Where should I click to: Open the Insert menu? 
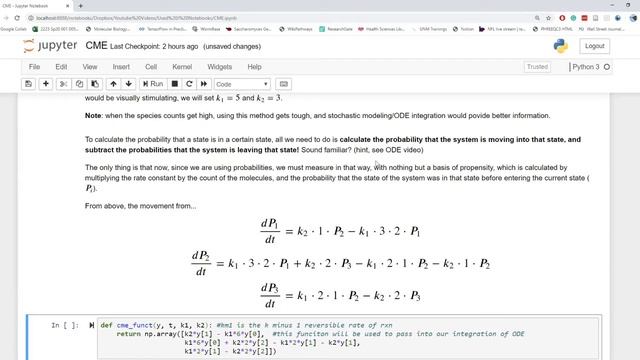121,67
